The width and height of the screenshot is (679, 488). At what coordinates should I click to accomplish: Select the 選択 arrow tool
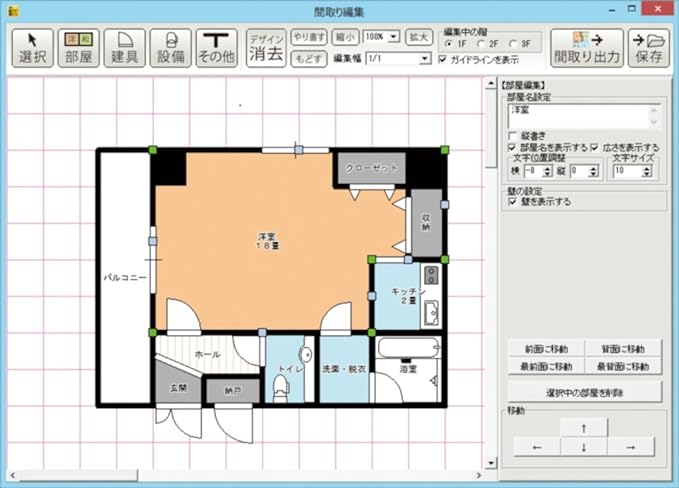(32, 48)
